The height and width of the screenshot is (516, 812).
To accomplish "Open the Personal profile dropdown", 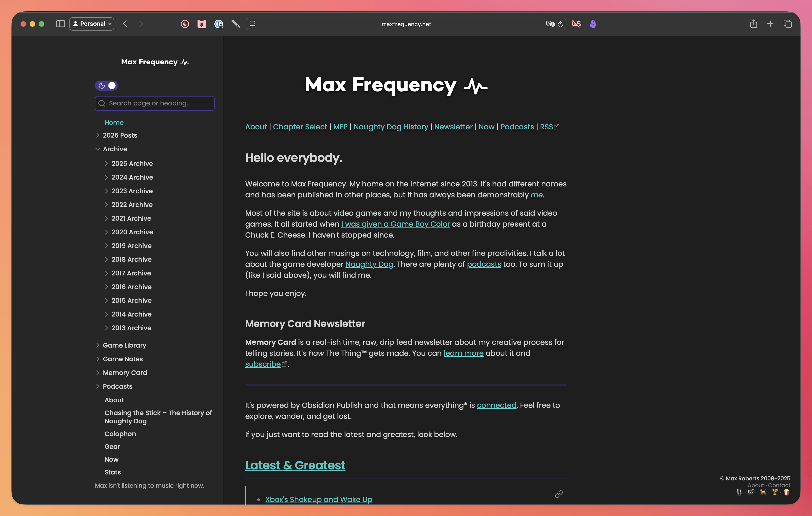I will point(92,24).
